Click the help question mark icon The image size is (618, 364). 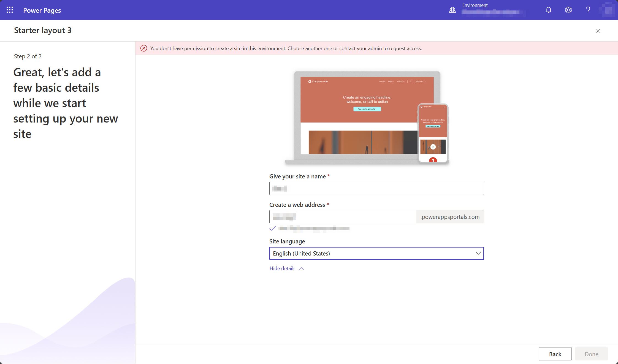(x=588, y=10)
